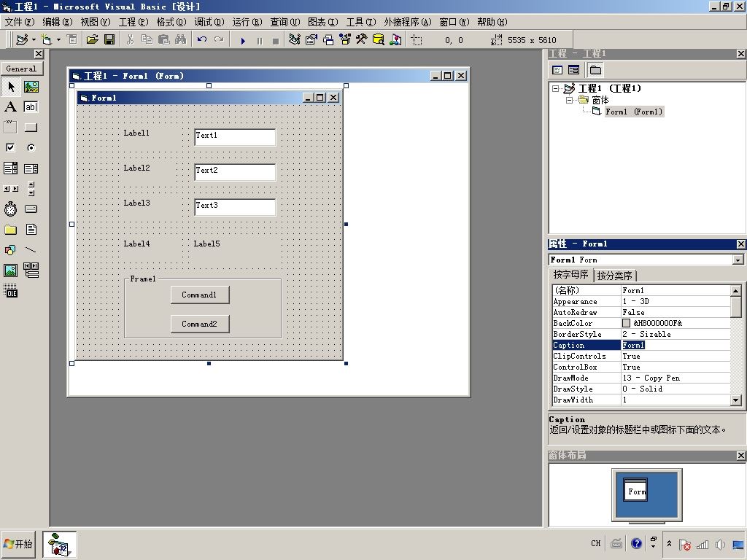Select the BorderStyle property row
This screenshot has height=560, width=747.
coord(641,334)
